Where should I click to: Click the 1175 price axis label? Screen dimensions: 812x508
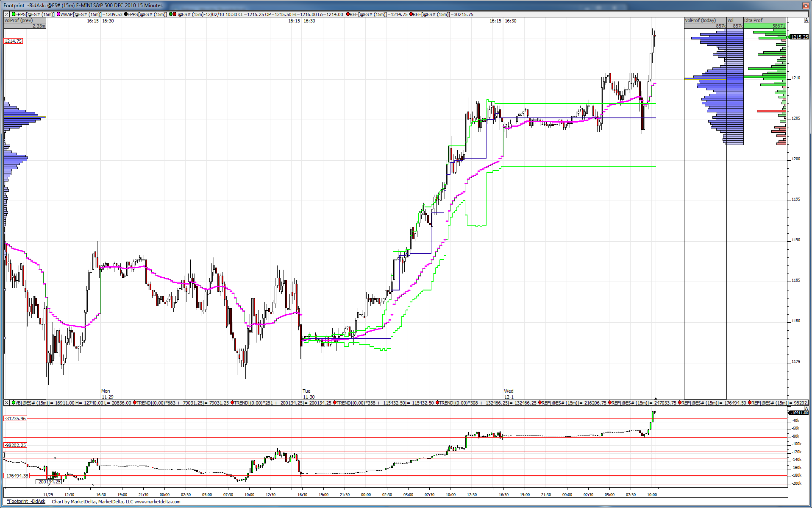[x=796, y=362]
